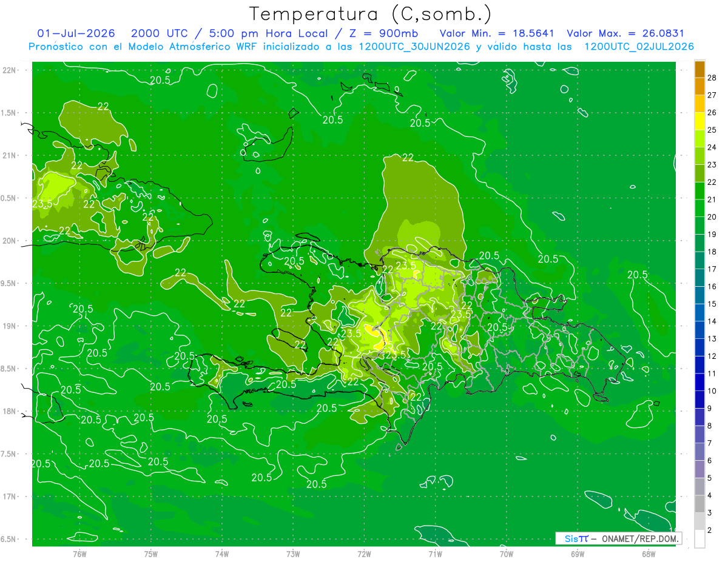The width and height of the screenshot is (728, 562).
Task: Click the green legend swatch between 20 and 21
Action: click(699, 209)
